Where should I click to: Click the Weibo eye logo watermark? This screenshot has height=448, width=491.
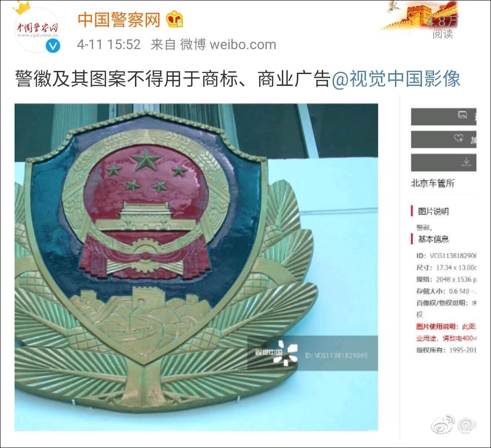[x=443, y=424]
